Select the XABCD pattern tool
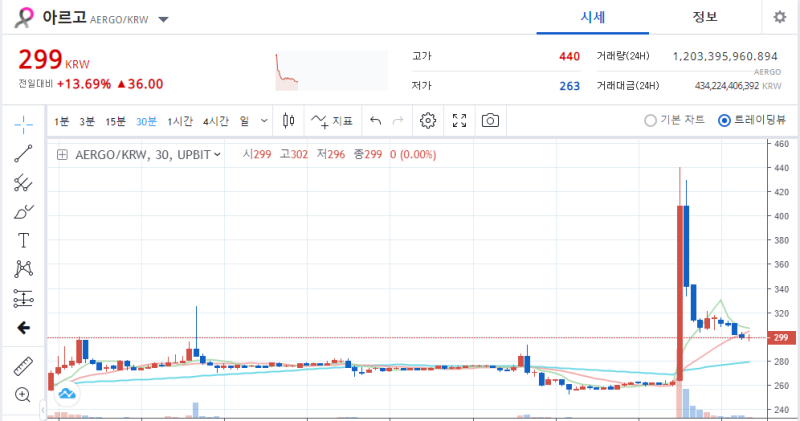 [23, 269]
